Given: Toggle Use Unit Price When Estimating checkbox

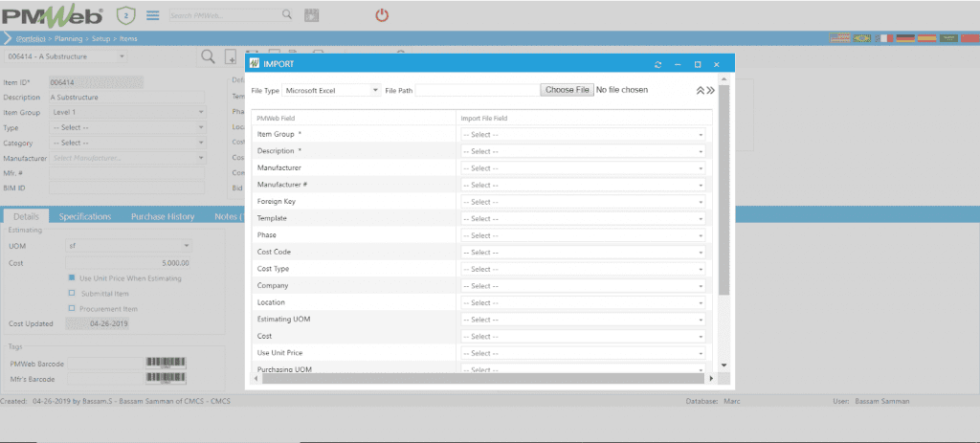Looking at the screenshot, I should tap(72, 278).
